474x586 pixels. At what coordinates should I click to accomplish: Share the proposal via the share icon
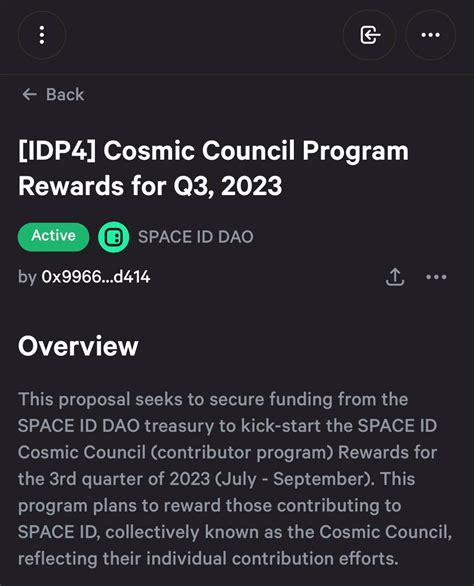click(395, 277)
